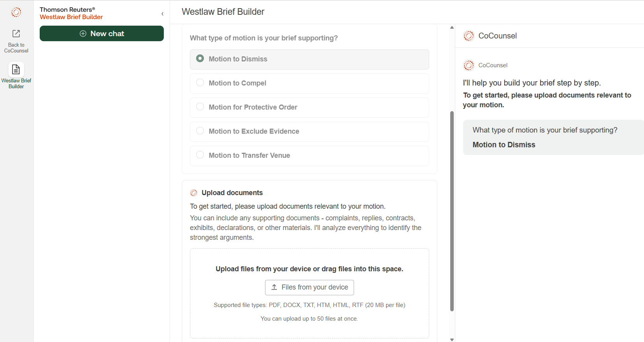Click the CoCounsel message avatar icon

[x=469, y=65]
